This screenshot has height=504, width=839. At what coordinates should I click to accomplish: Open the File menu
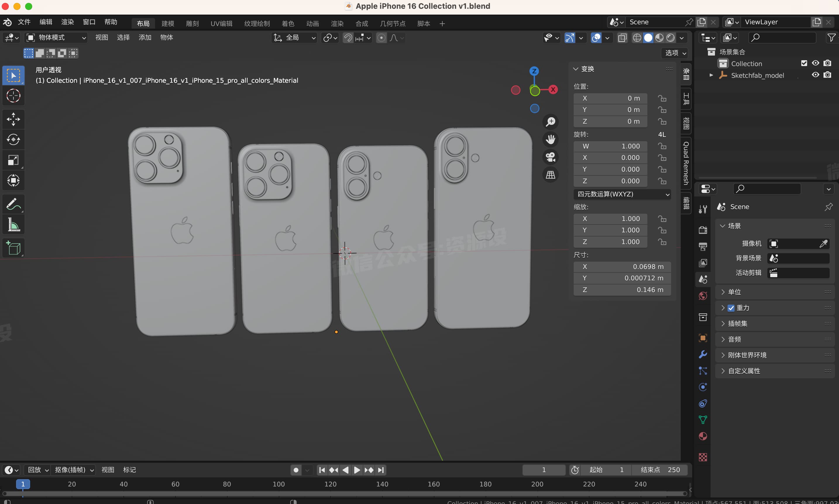pos(24,22)
